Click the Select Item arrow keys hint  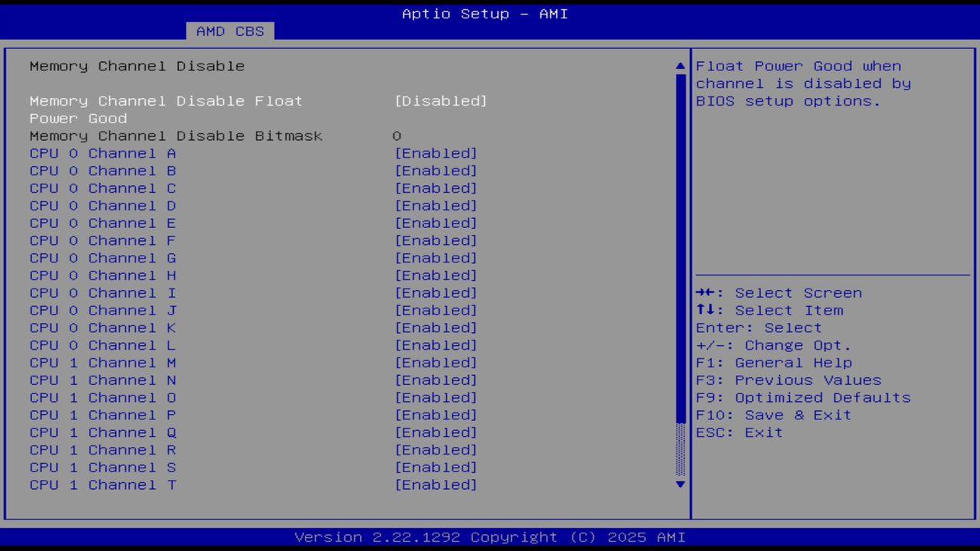click(x=769, y=311)
